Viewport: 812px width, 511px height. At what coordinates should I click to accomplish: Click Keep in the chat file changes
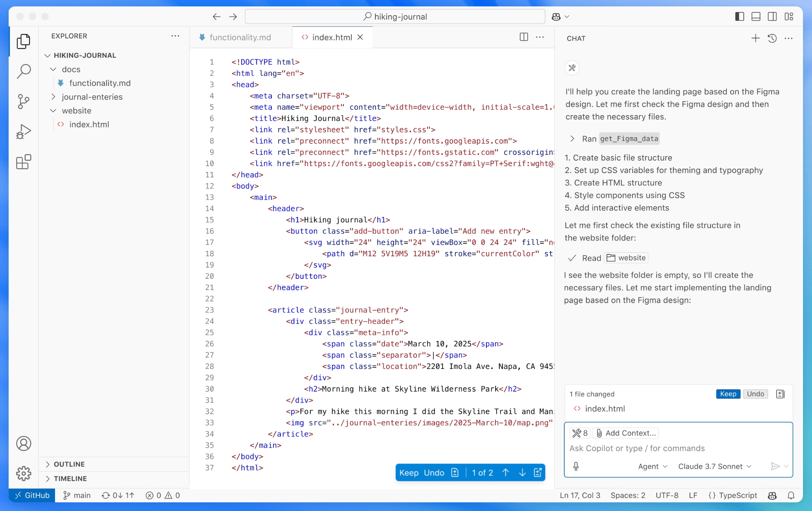[x=728, y=394]
